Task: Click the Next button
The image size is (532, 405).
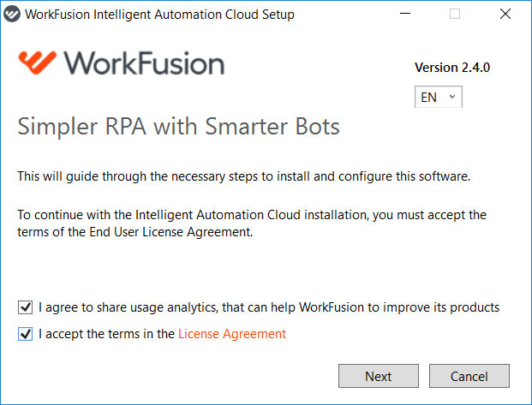Action: [x=379, y=376]
